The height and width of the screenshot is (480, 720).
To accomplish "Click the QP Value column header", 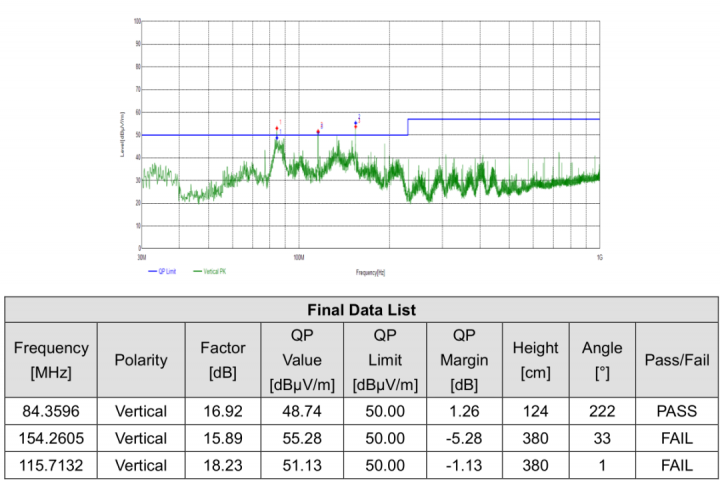I will click(301, 359).
